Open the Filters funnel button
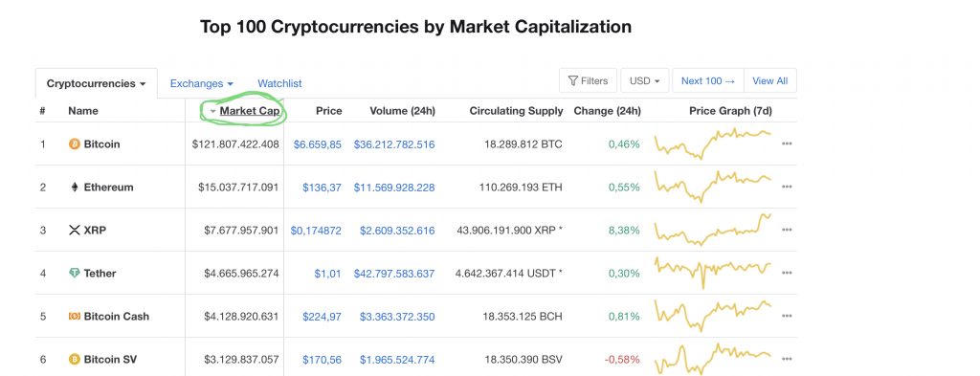The image size is (980, 376). click(x=589, y=80)
